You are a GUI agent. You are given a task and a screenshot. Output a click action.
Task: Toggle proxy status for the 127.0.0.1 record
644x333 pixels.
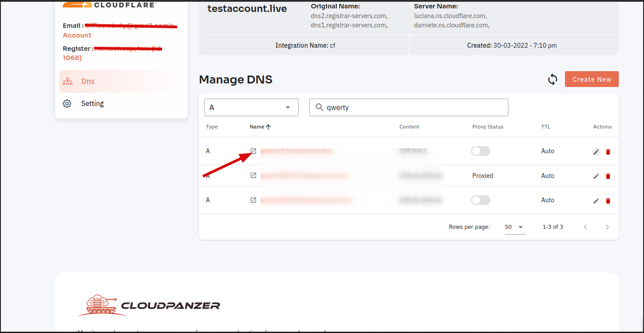481,151
